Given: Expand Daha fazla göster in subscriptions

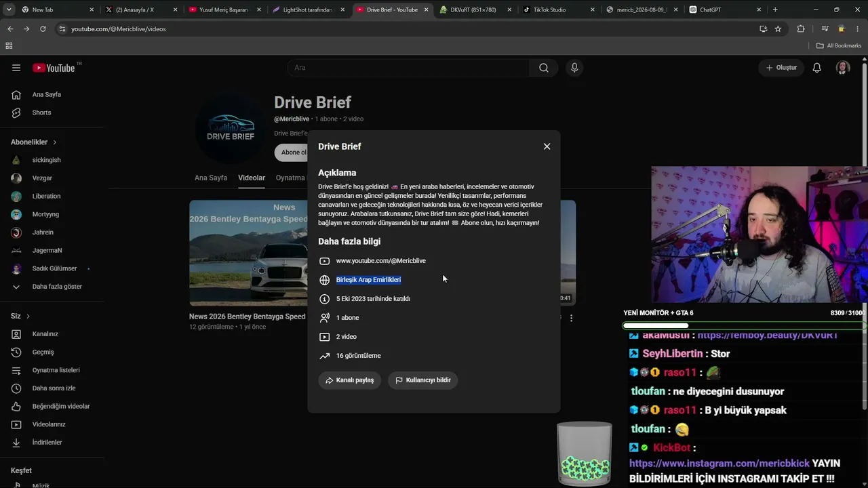Looking at the screenshot, I should tap(57, 287).
